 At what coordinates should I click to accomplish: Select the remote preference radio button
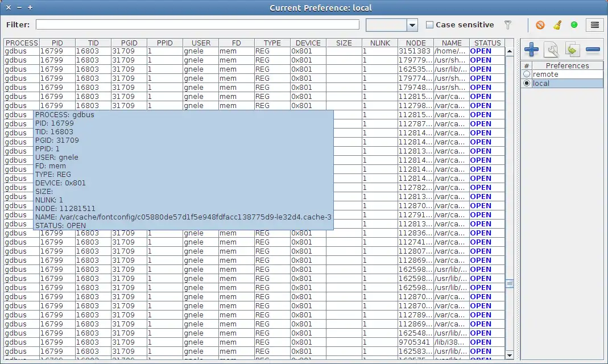pyautogui.click(x=527, y=74)
